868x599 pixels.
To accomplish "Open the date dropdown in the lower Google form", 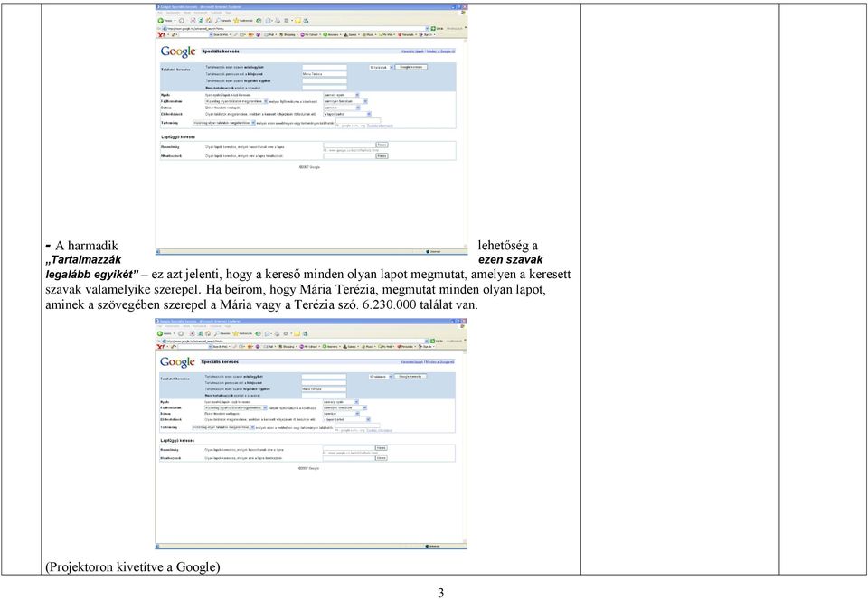I will click(x=342, y=414).
